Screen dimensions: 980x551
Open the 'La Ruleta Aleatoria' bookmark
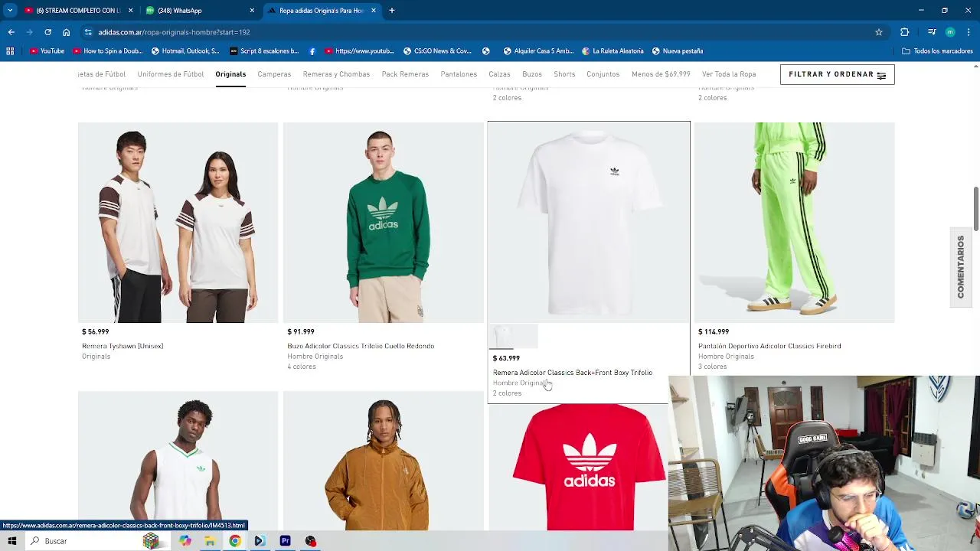click(x=612, y=51)
